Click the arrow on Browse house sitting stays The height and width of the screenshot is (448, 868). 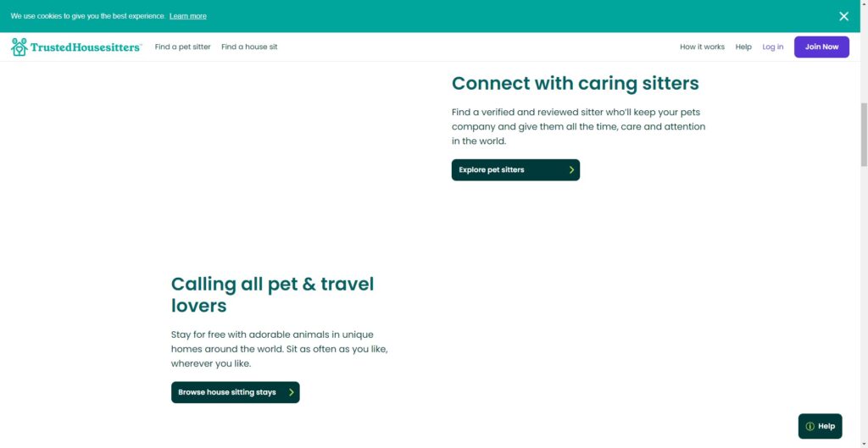tap(292, 393)
